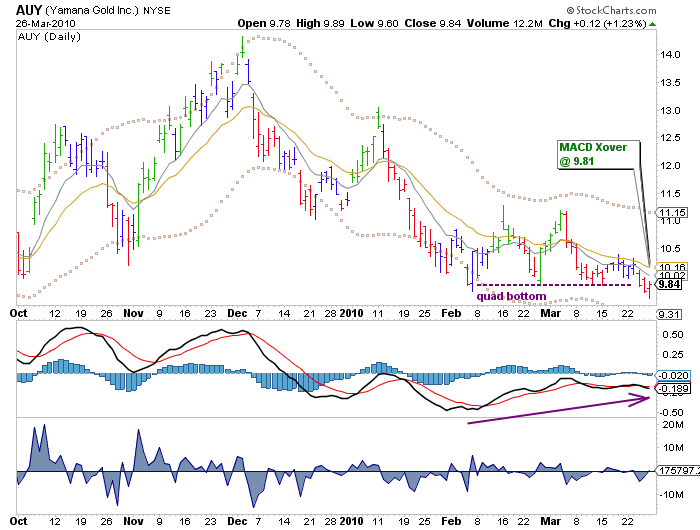Click the '26-Mar-2010' chart date
Viewport: 700px width, 530px height.
pos(46,23)
